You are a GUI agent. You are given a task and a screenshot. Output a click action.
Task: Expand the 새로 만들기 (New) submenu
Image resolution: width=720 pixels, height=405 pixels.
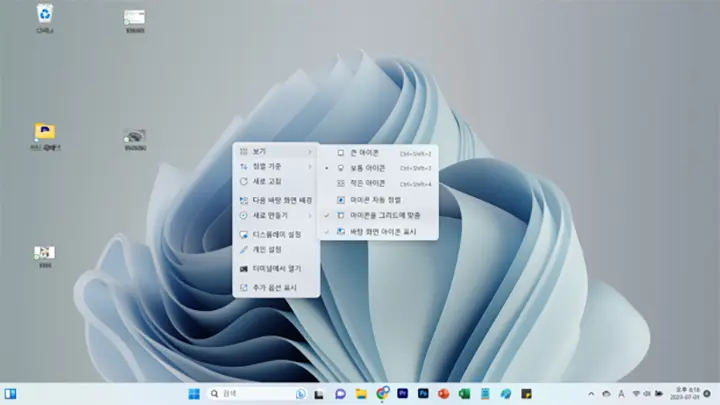click(276, 216)
